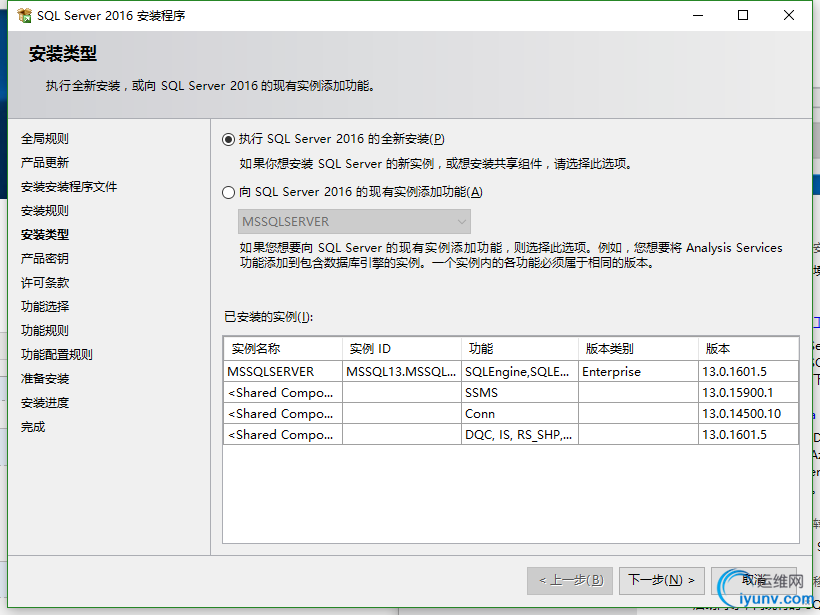Click the 版本 column header

(748, 349)
